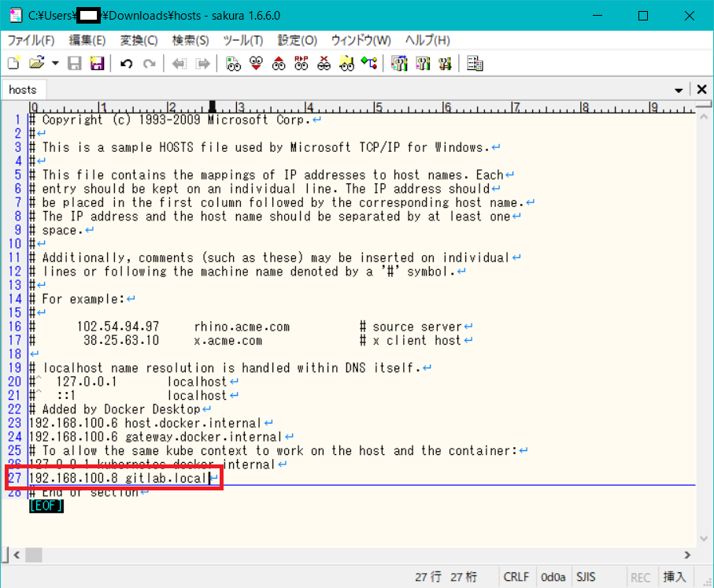Viewport: 714px width, 588px height.
Task: Click the Find next down-arrow icon
Action: click(257, 63)
